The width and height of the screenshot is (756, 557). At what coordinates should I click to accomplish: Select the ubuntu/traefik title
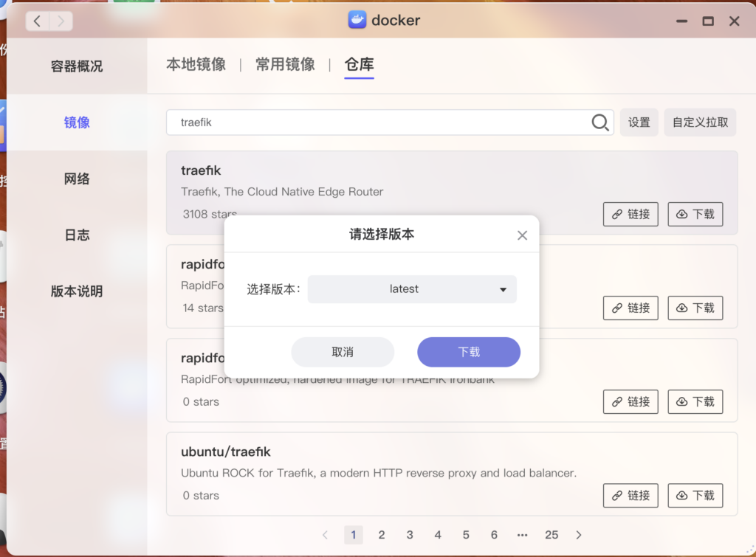(x=226, y=452)
